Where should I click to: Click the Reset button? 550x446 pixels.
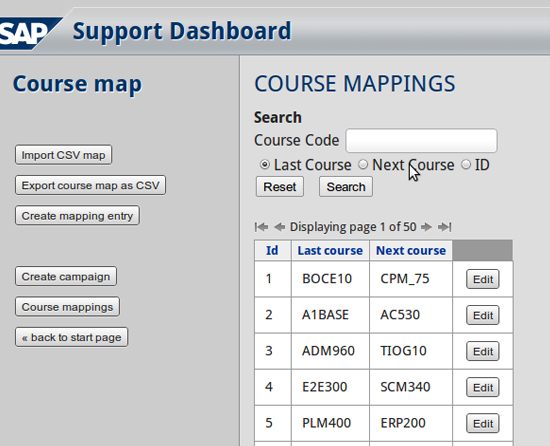[x=280, y=187]
